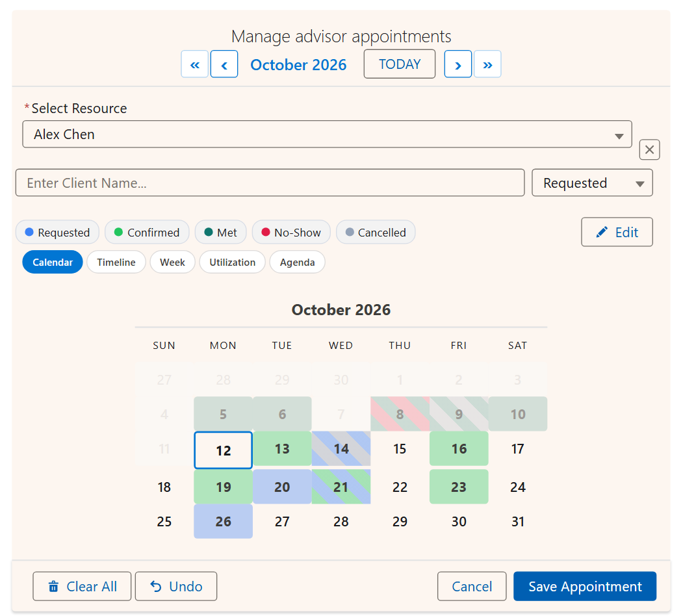Click the TODAY button
683x616 pixels.
400,64
